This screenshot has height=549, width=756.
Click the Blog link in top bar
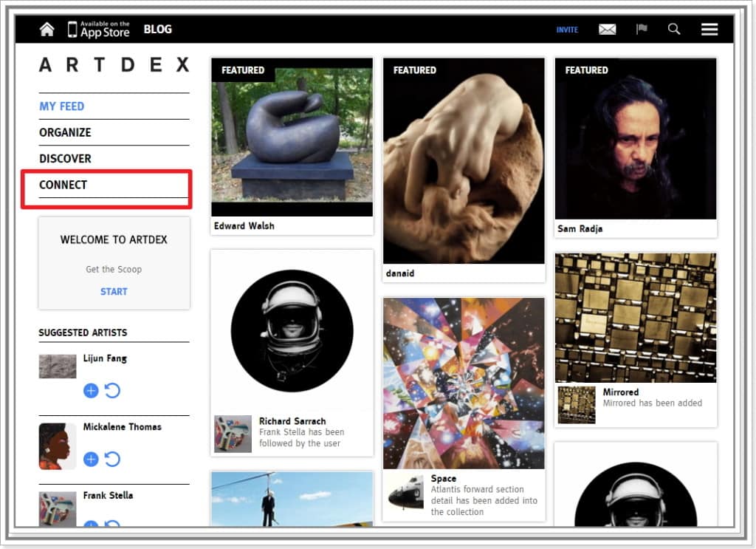tap(157, 30)
